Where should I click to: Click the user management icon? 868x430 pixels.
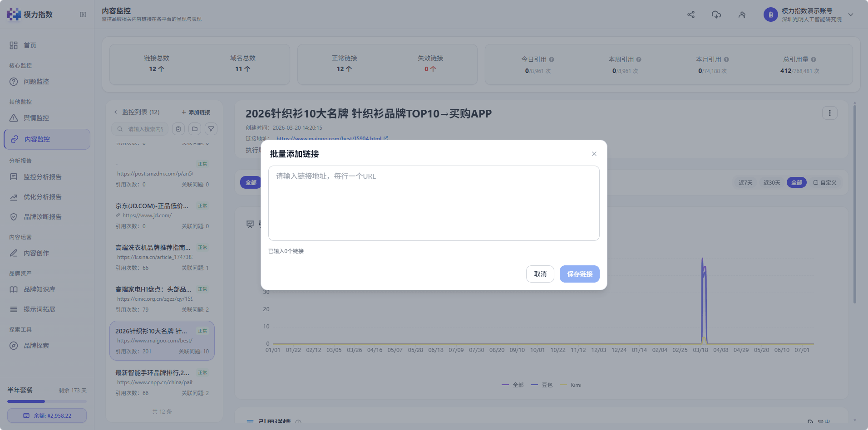[742, 15]
